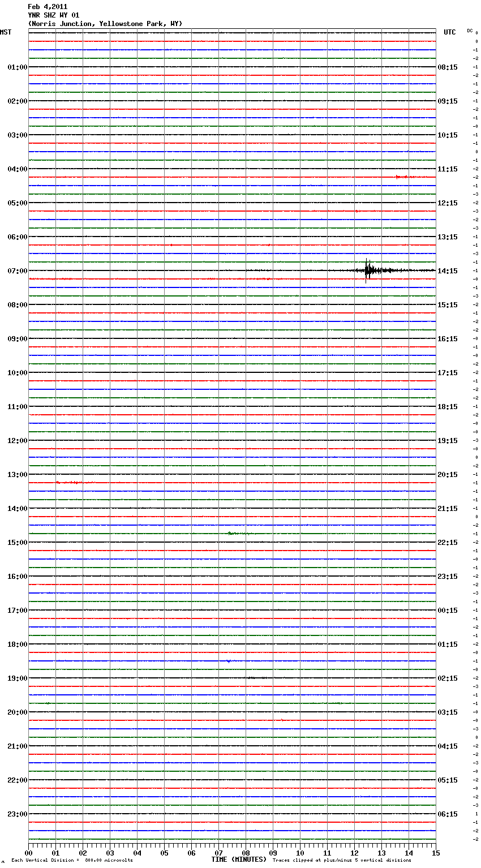Select the 23:00 MST row label

[x=18, y=814]
